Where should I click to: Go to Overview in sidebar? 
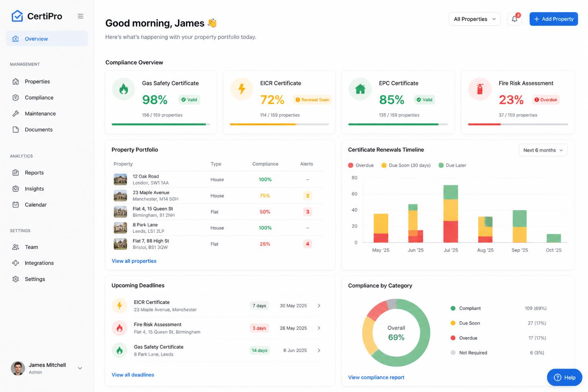click(47, 39)
